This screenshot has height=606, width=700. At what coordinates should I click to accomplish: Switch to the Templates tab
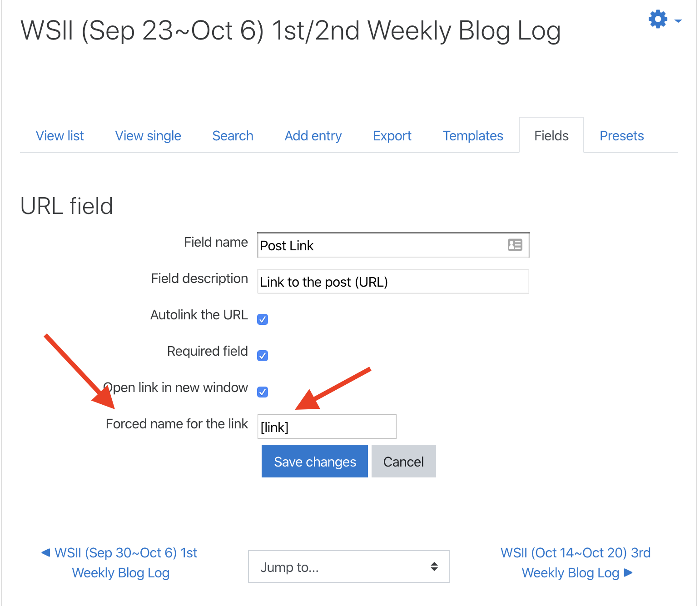pos(473,136)
